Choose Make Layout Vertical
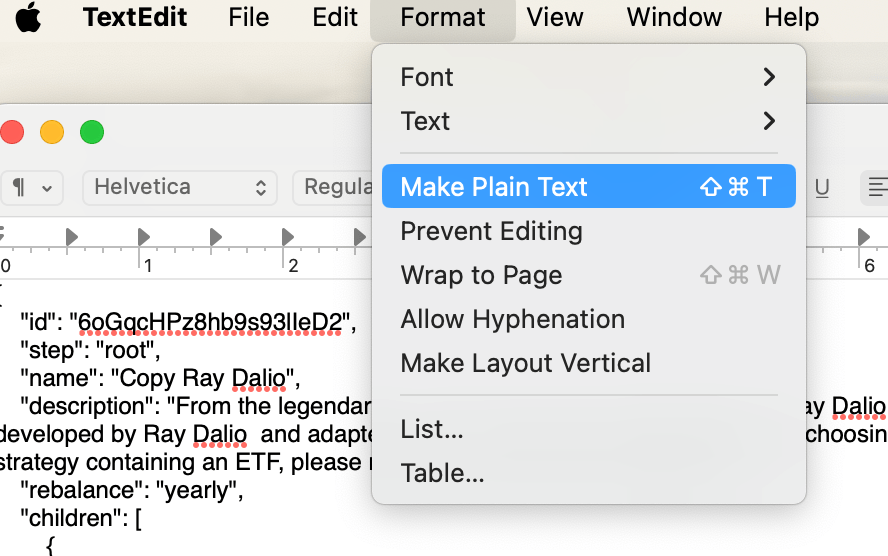 (588, 363)
